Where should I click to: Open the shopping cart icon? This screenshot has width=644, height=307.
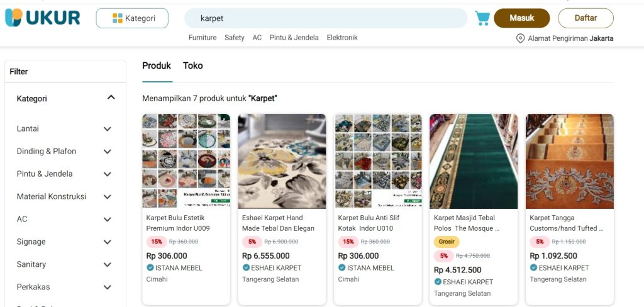coord(482,18)
